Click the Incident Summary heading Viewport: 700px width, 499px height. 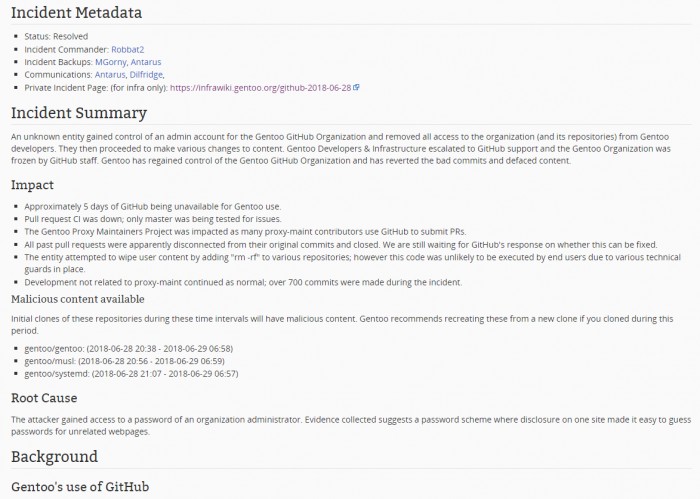79,113
